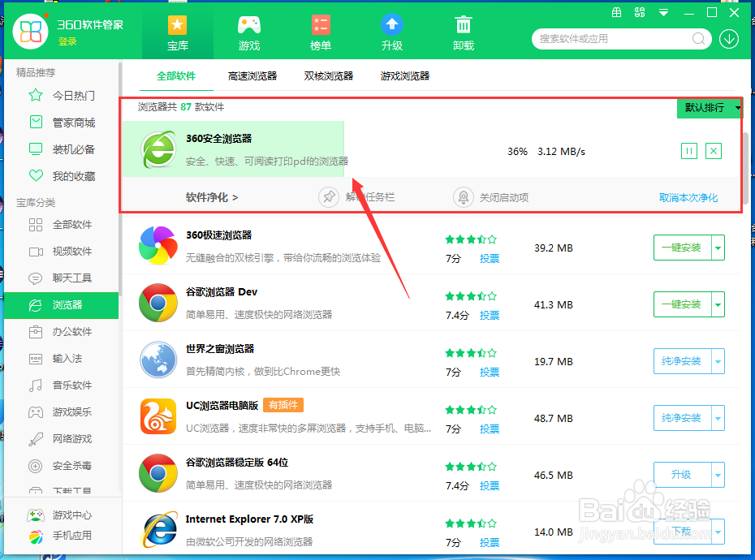Select 网络游戏 category

pos(62,438)
